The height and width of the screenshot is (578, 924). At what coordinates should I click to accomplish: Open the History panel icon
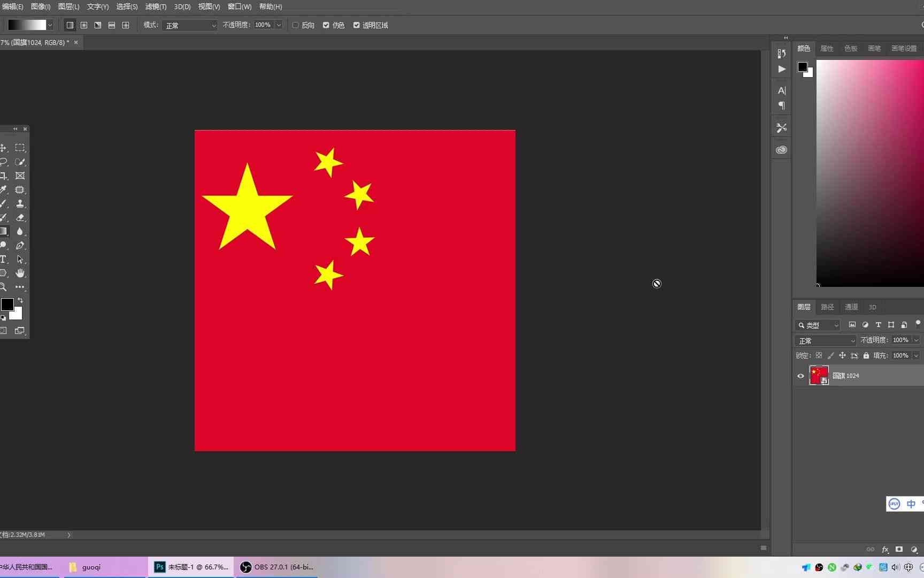tap(782, 54)
